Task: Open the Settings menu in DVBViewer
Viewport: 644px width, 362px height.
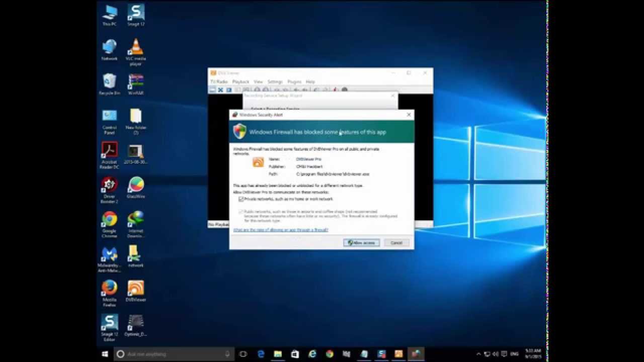Action: 275,81
